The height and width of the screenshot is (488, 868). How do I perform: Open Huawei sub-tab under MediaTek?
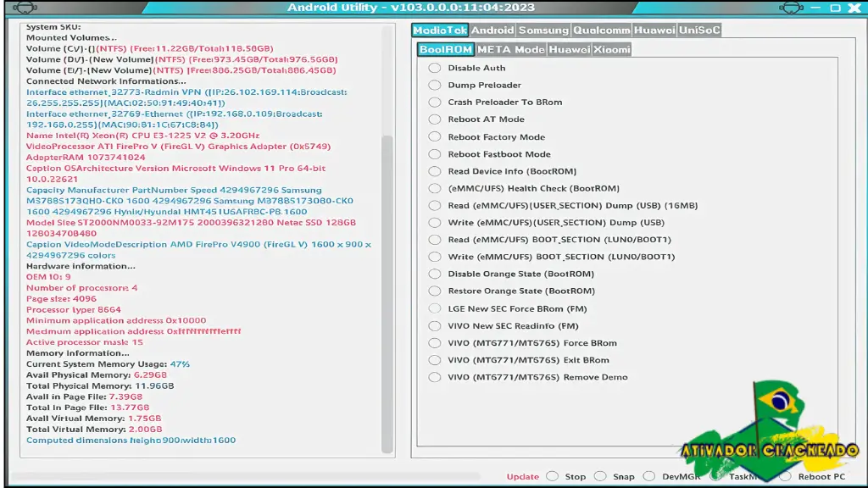569,49
